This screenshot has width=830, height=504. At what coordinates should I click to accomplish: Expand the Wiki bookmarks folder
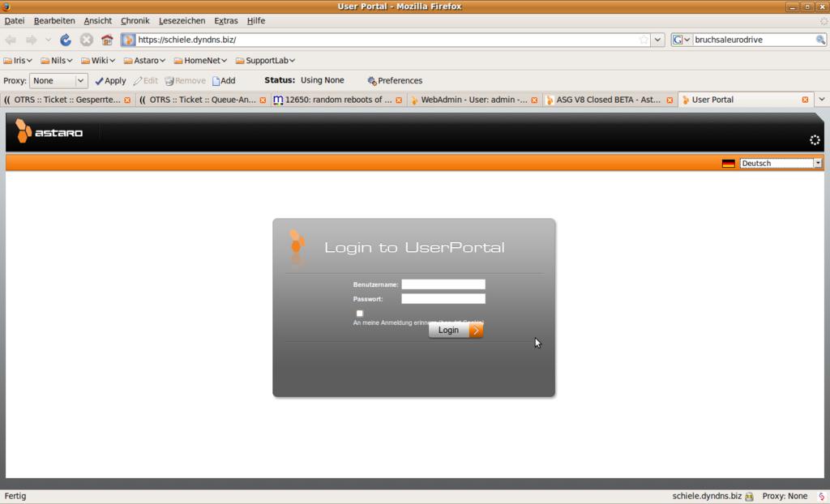pyautogui.click(x=98, y=60)
